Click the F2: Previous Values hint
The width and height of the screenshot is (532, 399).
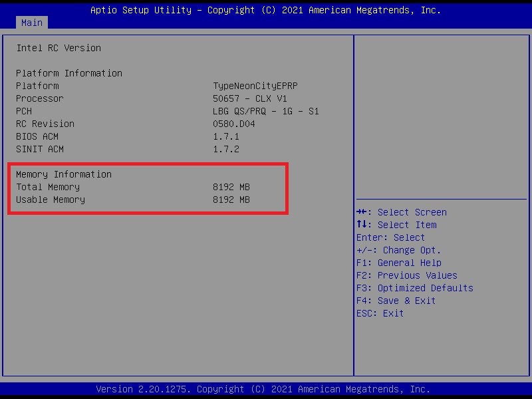tap(407, 275)
